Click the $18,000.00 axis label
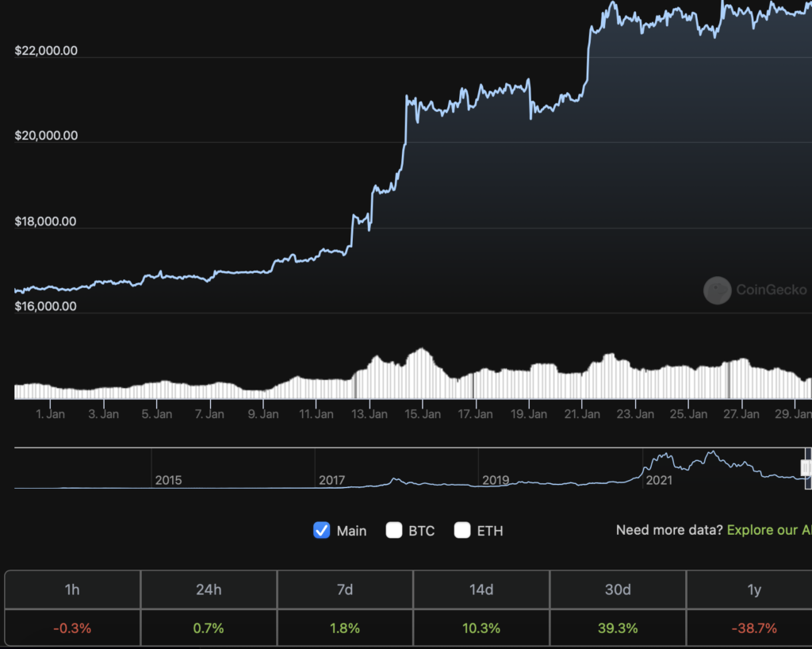The height and width of the screenshot is (649, 812). point(45,221)
